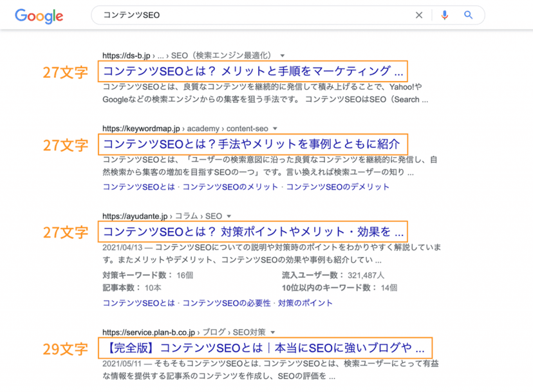
Task: Open dropdown arrow next to ayudante.jp URL
Action: point(229,216)
